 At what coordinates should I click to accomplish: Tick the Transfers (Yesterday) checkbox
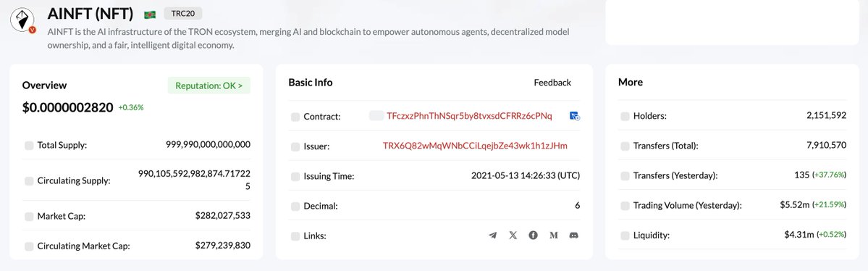[625, 175]
